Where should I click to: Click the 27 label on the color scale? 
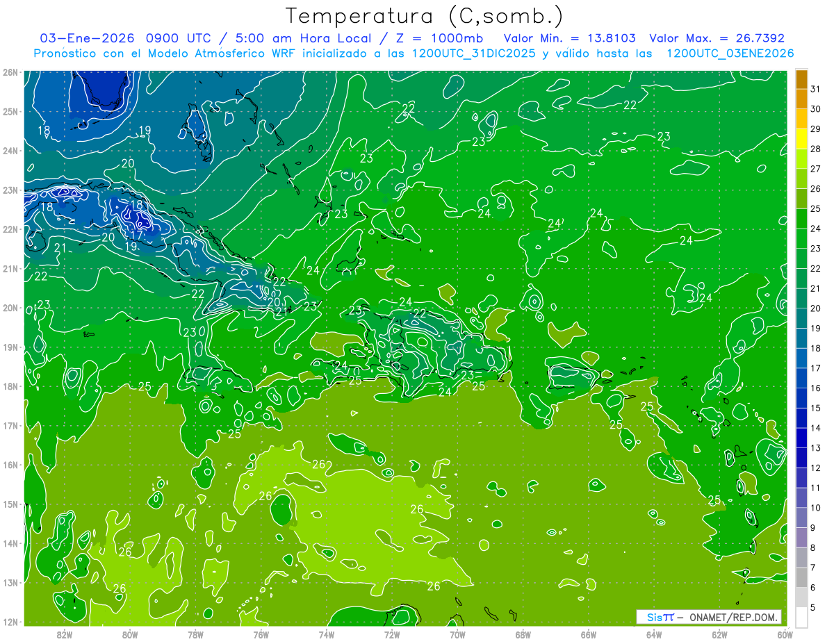click(815, 169)
